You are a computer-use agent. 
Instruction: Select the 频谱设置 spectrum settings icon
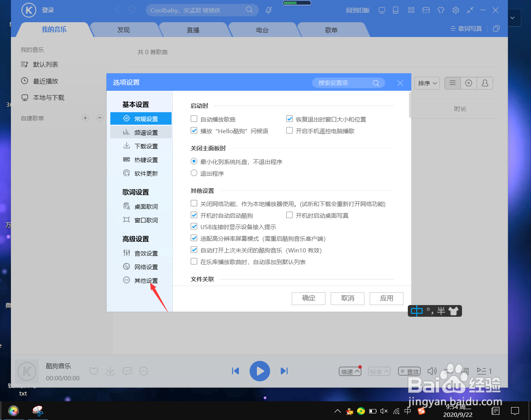coord(126,132)
